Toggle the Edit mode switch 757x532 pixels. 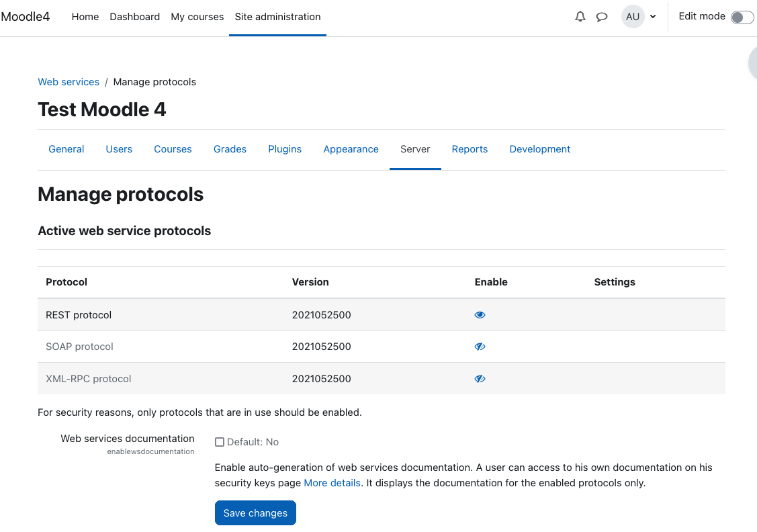click(742, 17)
